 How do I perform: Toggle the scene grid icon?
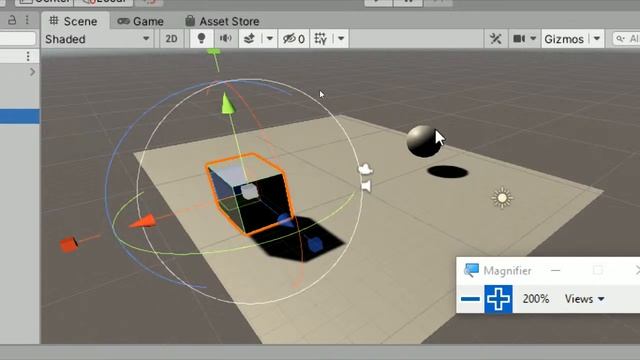point(321,39)
